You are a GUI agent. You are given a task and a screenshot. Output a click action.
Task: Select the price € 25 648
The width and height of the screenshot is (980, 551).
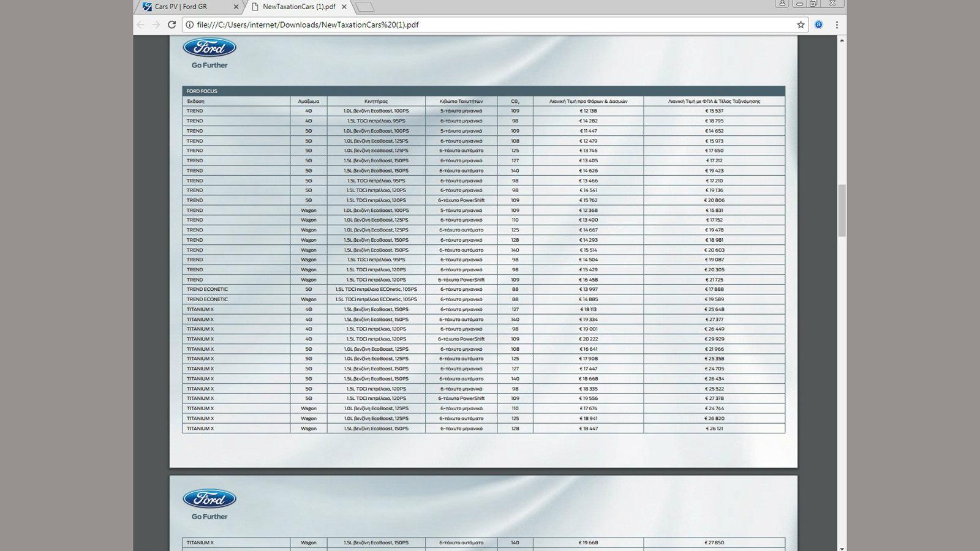click(x=714, y=309)
